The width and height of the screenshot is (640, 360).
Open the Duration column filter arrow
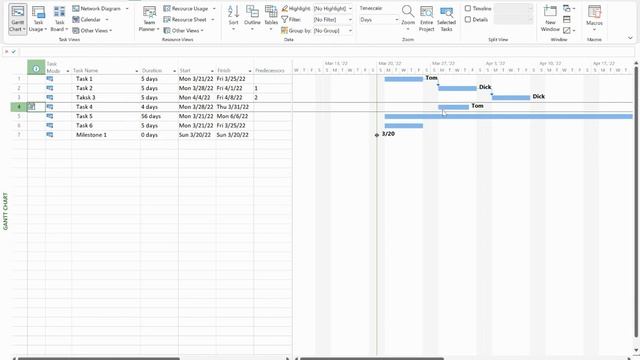(x=175, y=71)
